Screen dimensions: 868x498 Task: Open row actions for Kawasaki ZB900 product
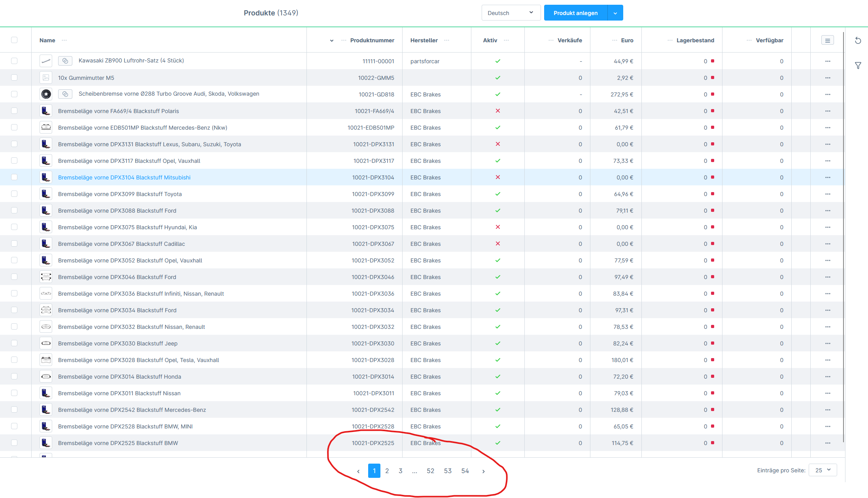[x=827, y=61]
